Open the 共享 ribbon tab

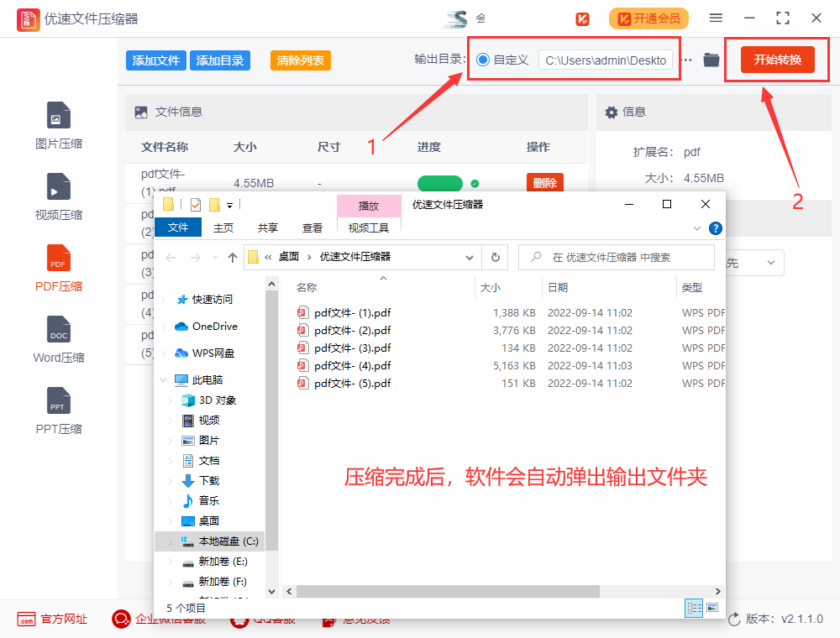(x=268, y=228)
